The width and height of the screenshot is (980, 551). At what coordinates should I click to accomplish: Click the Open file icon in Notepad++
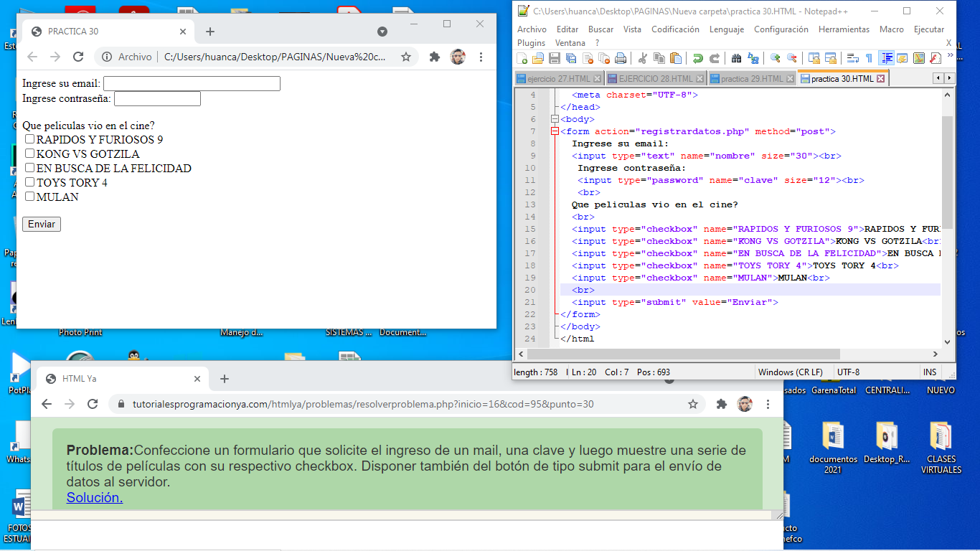537,58
